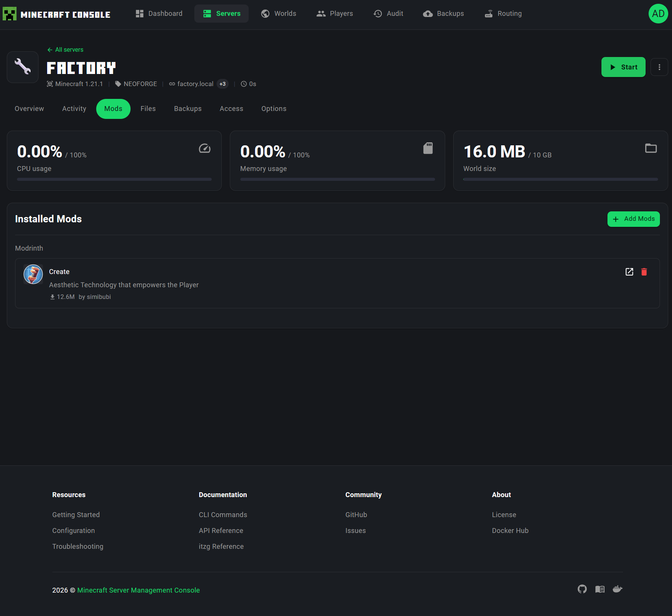The width and height of the screenshot is (672, 616).
Task: Open the Docker Hub link
Action: coord(510,531)
